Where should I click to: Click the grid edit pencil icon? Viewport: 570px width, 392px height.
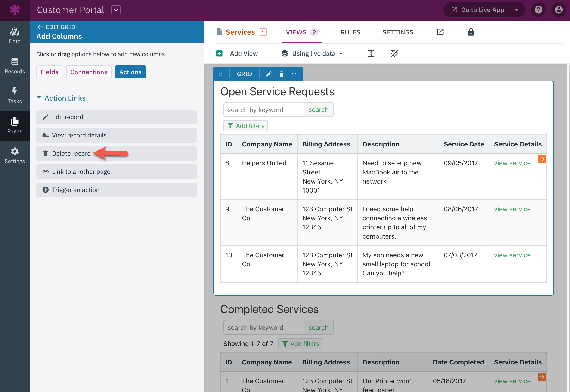point(269,74)
